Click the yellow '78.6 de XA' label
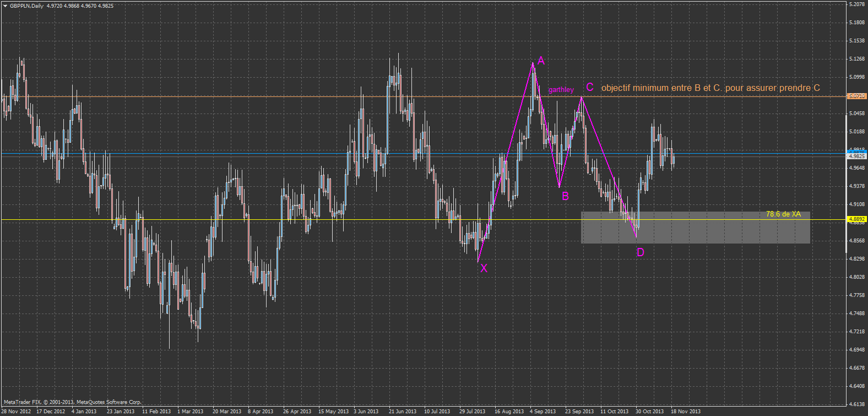 [783, 214]
